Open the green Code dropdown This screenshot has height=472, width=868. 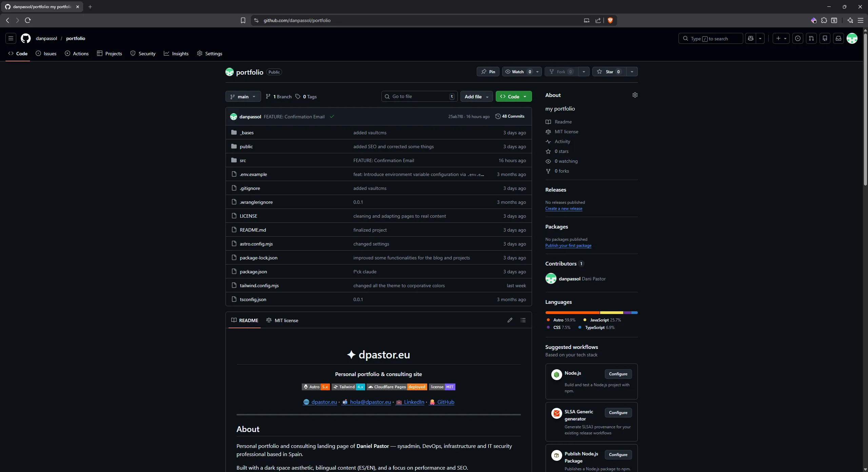[514, 97]
